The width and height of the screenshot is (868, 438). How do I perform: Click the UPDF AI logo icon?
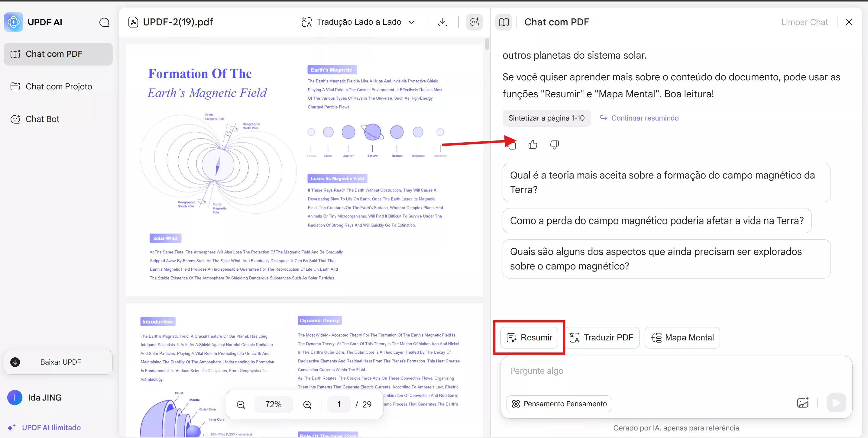coord(14,22)
